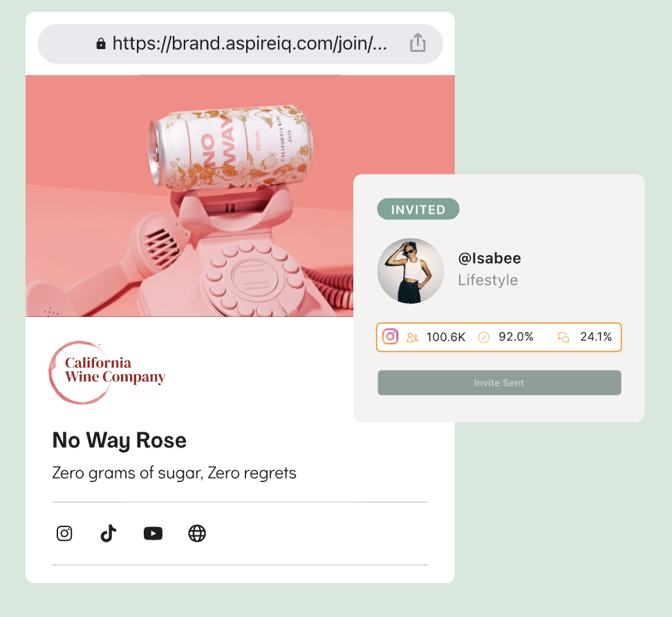This screenshot has height=617, width=672.
Task: Open the website globe icon
Action: 197,533
